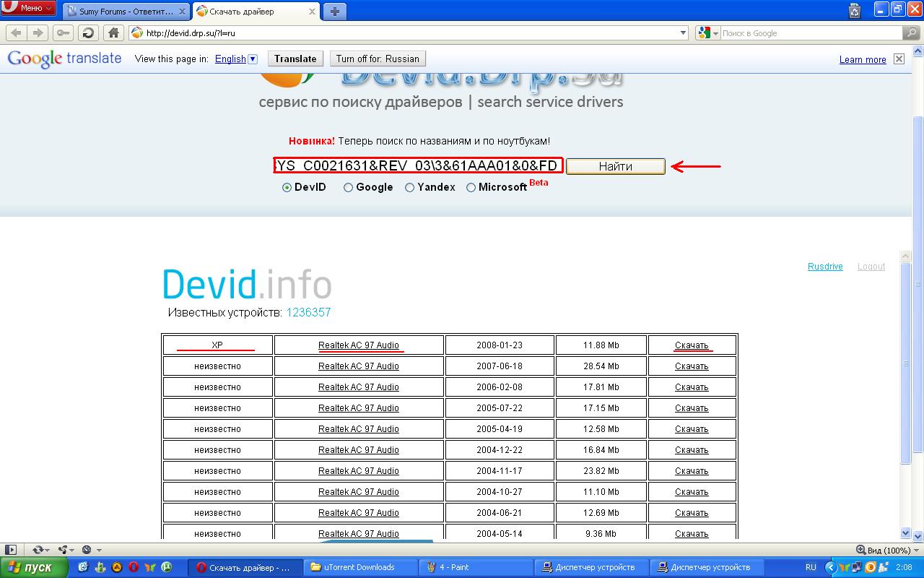Open a new tab with plus button
Screen dimensions: 924x578
click(x=334, y=12)
